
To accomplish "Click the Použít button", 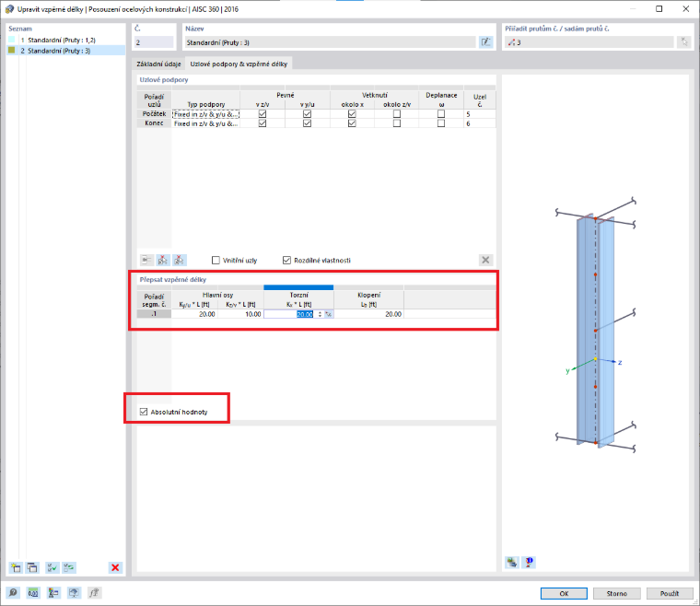I will [670, 593].
